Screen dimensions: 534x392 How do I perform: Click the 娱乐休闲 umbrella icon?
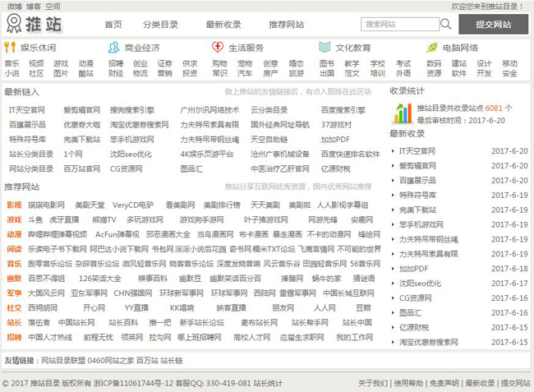click(x=10, y=48)
